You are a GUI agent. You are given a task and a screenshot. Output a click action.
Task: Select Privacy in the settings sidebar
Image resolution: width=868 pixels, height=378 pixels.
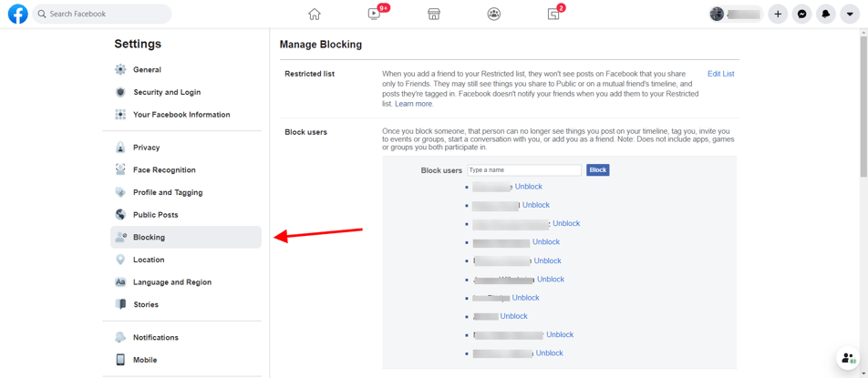[146, 148]
